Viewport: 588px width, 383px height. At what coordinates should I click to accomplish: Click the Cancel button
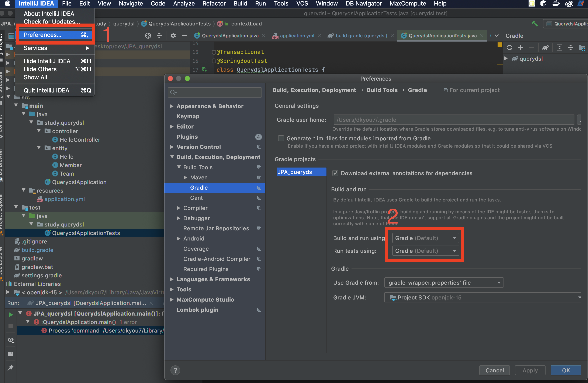pos(494,370)
